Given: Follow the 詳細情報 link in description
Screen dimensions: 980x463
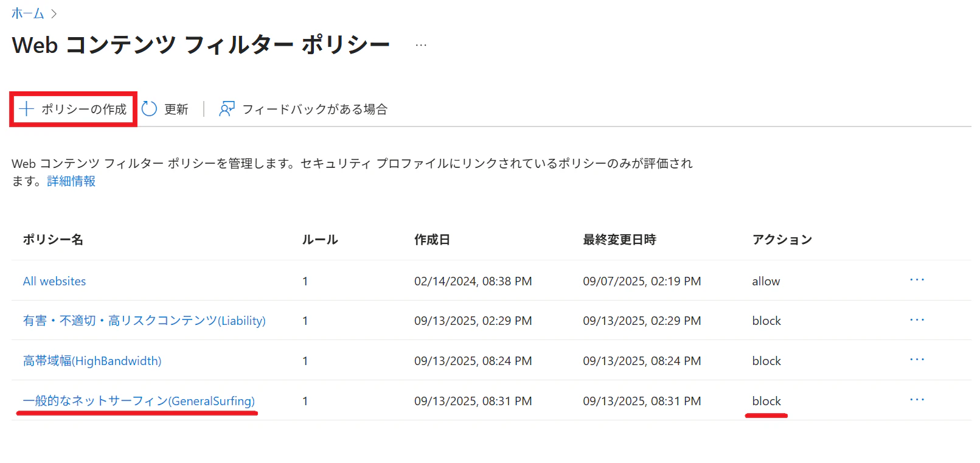Looking at the screenshot, I should click(71, 181).
